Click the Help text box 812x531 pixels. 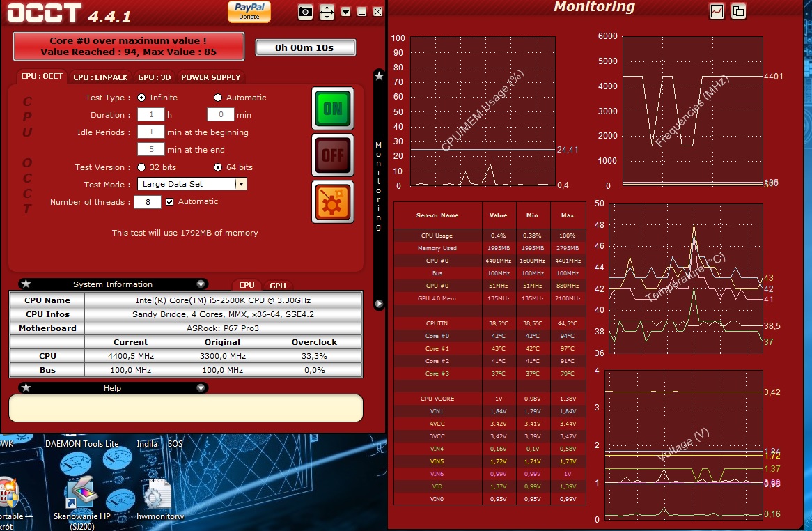tap(186, 408)
